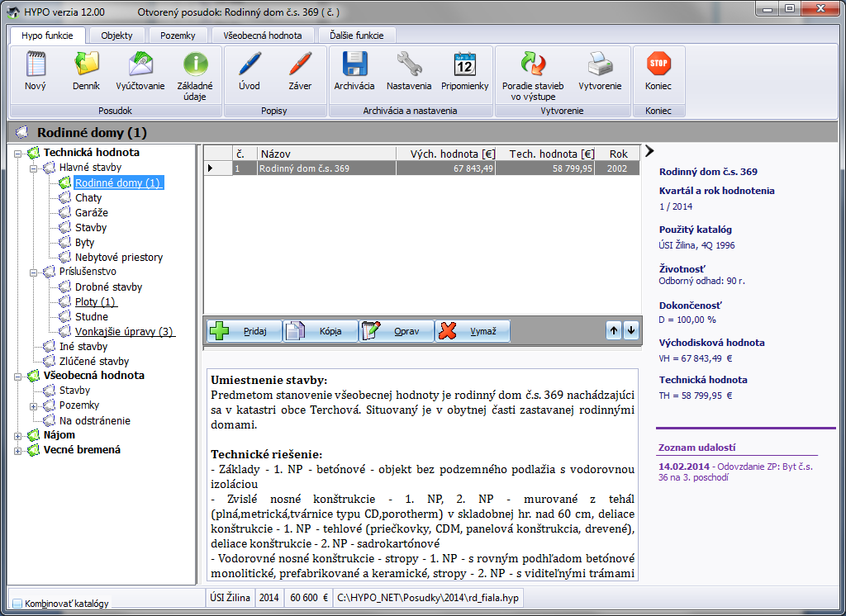Collapse Príslušenstvo tree node
The width and height of the screenshot is (846, 616).
click(x=33, y=272)
